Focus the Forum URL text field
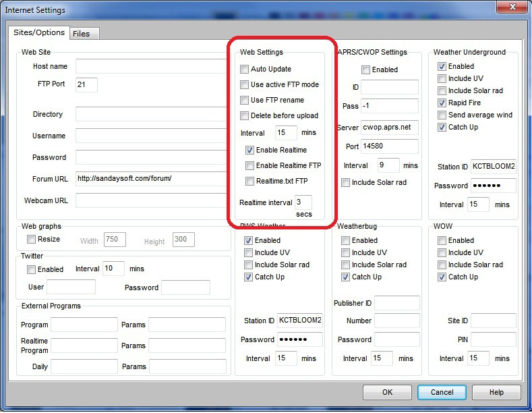 click(x=150, y=179)
